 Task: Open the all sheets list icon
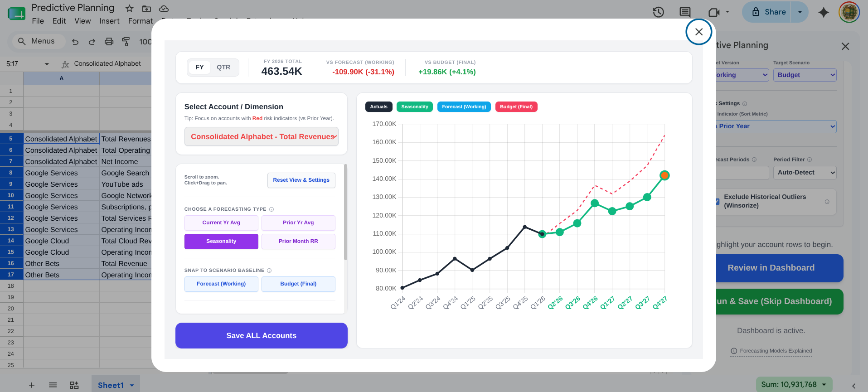(x=53, y=385)
